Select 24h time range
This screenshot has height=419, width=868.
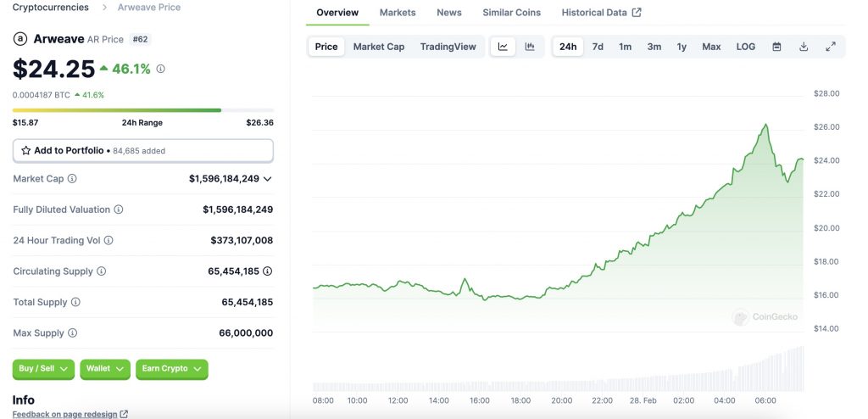pos(568,47)
